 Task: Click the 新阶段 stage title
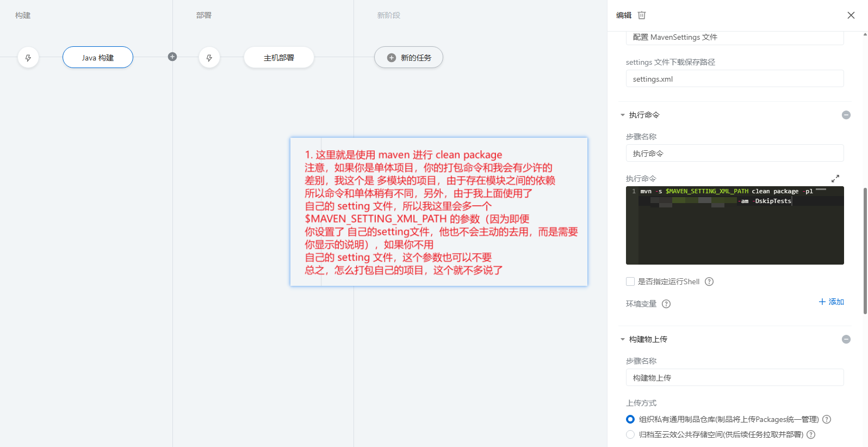389,15
